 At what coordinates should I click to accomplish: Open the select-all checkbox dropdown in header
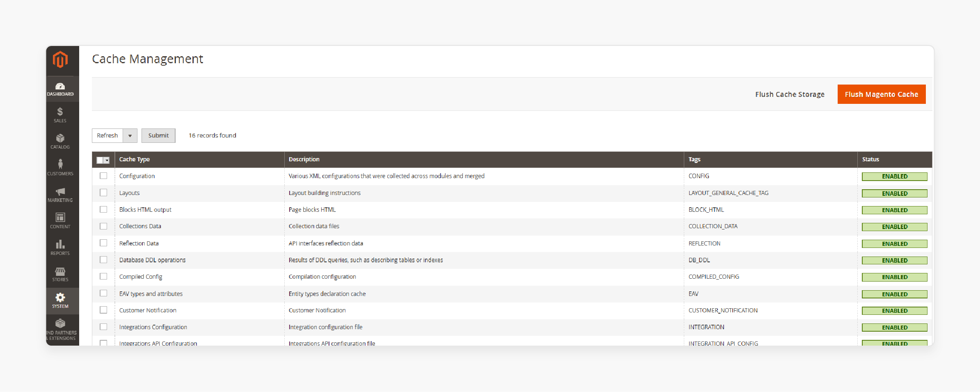(x=107, y=160)
